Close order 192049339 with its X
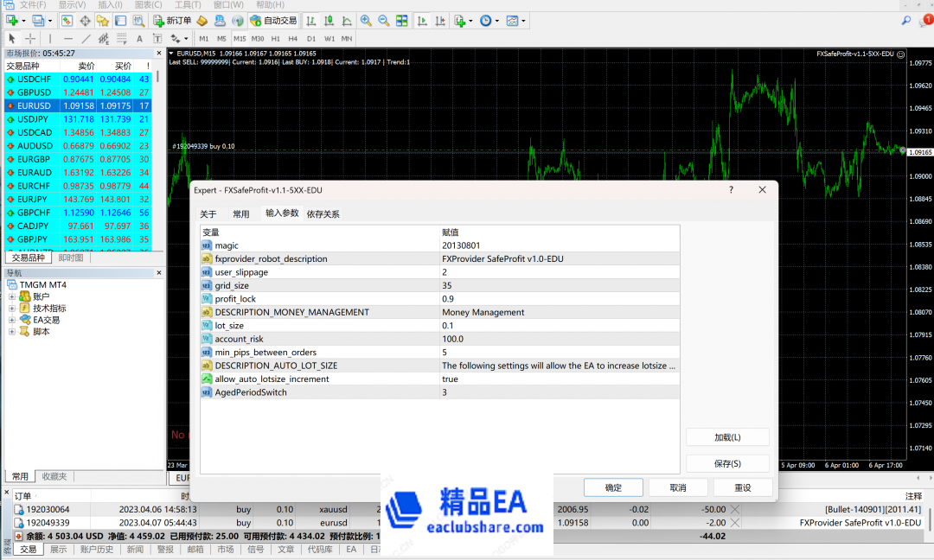Viewport: 934px width, 560px height. click(735, 522)
